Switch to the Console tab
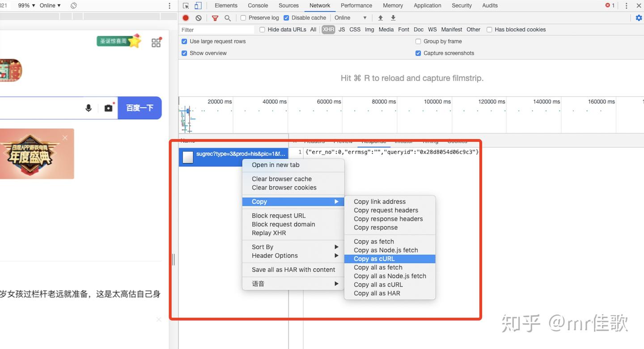Viewport: 644px width, 349px height. 258,5
